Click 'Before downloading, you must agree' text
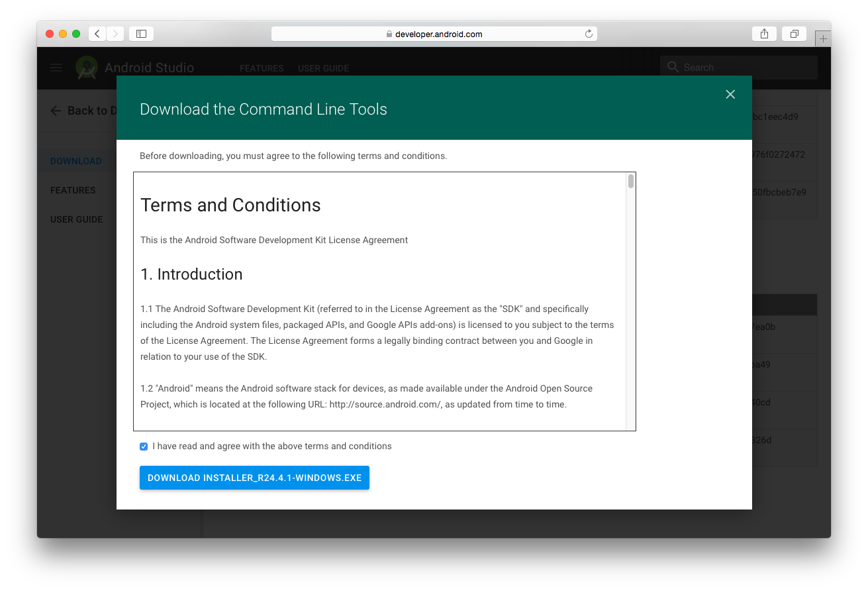868x591 pixels. 293,156
